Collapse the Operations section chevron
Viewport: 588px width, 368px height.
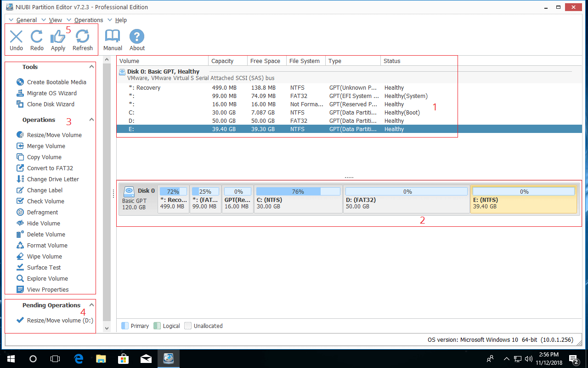click(91, 120)
